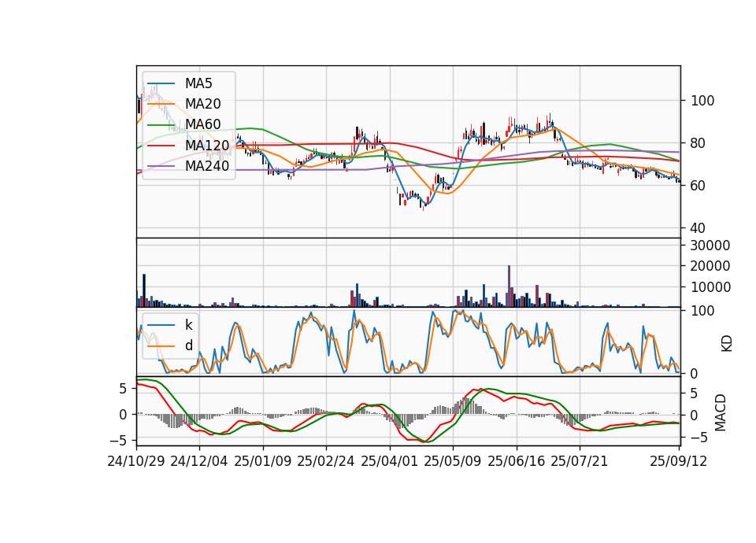Click the price axis value 60
This screenshot has width=756, height=543.
[699, 186]
